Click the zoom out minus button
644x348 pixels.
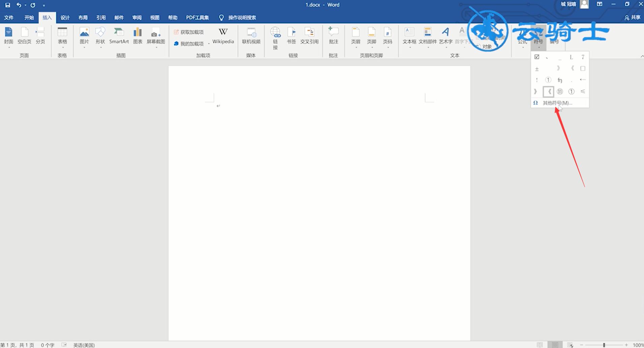pos(582,345)
